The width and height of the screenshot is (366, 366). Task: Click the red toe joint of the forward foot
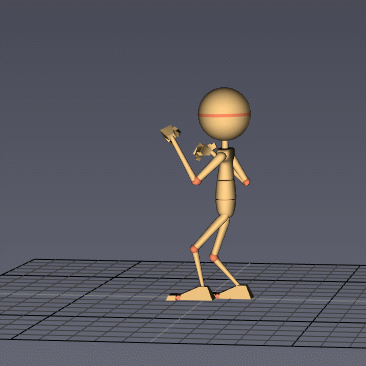[x=178, y=298]
